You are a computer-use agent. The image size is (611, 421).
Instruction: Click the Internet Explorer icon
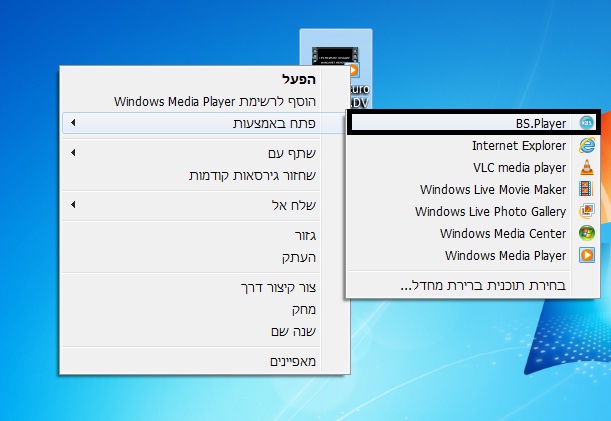coord(586,146)
